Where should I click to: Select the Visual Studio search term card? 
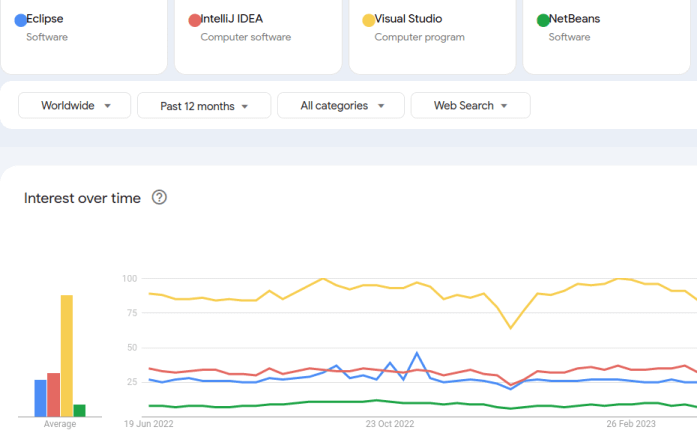click(x=433, y=36)
